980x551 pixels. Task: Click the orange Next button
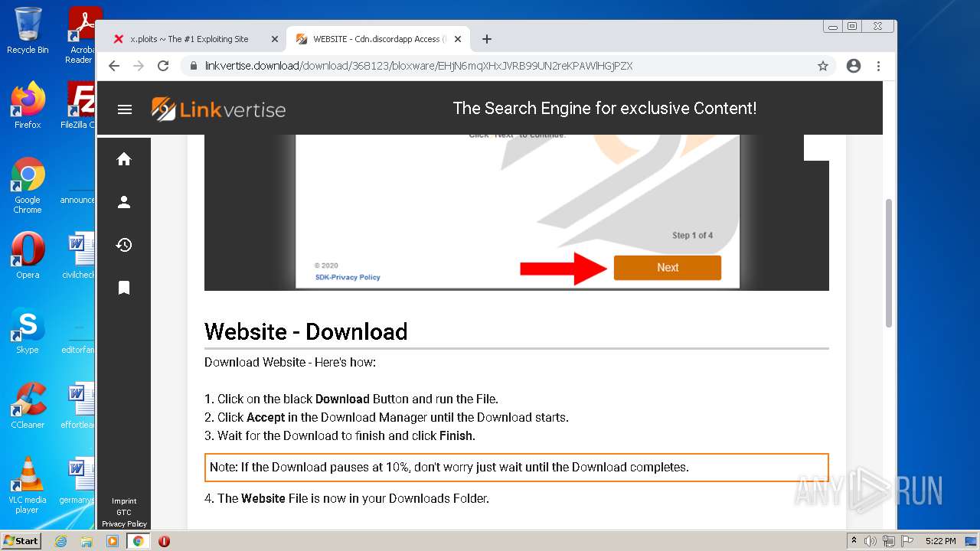coord(668,268)
